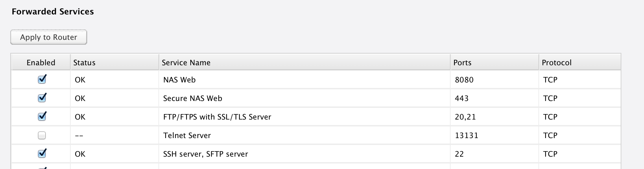Click the Protocol column header
Viewport: 644px width, 169px height.
pos(580,63)
